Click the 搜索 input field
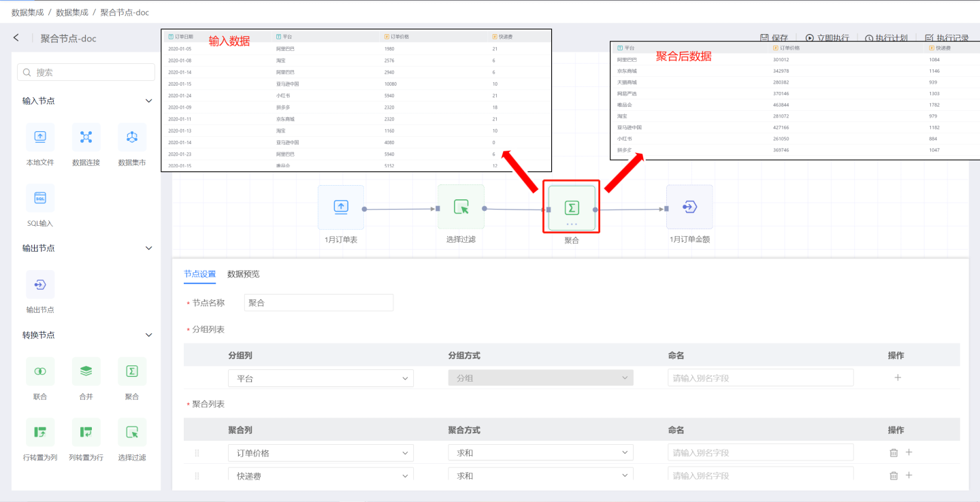This screenshot has width=980, height=502. (86, 73)
